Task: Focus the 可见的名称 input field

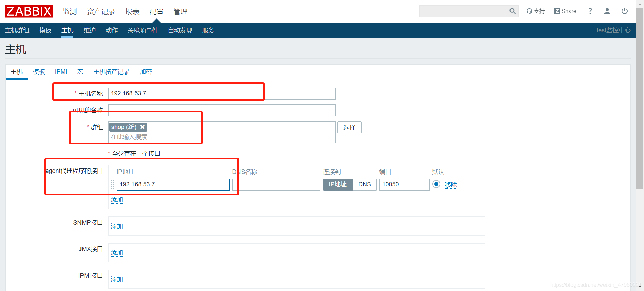Action: coord(222,110)
